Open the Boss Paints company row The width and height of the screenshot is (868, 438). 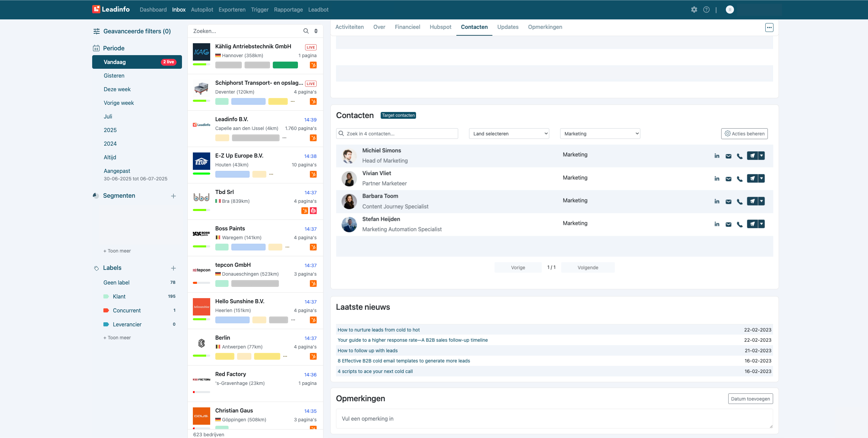pyautogui.click(x=255, y=238)
